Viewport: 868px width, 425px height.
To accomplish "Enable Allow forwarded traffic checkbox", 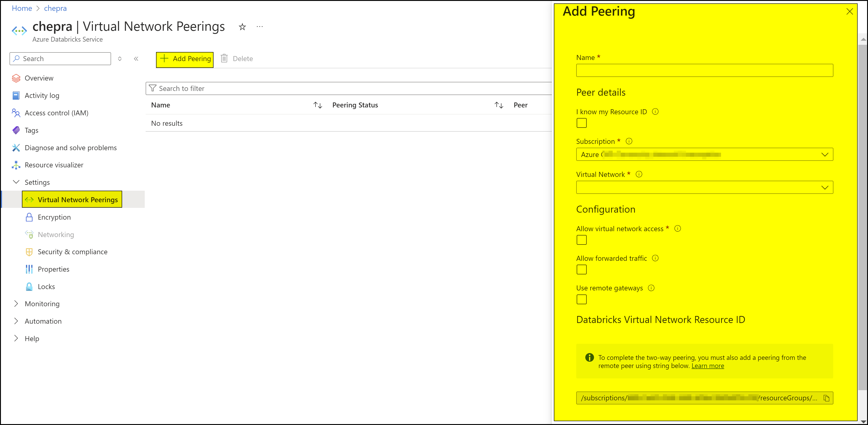I will (581, 270).
